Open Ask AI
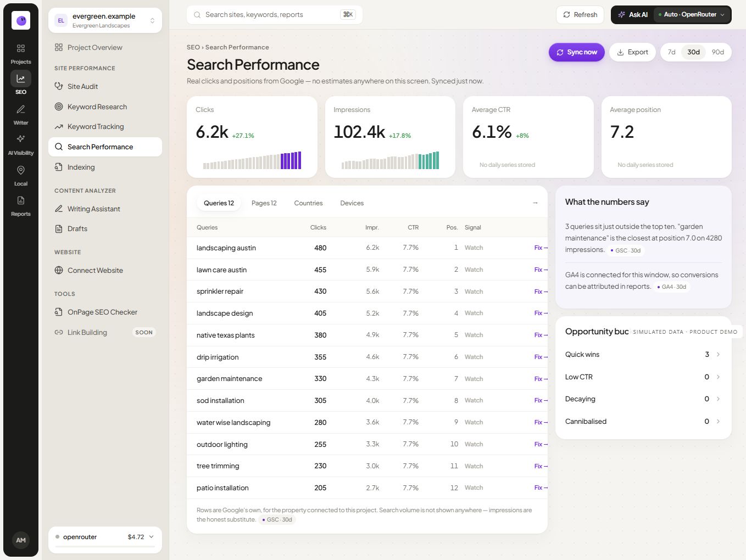This screenshot has width=746, height=560. click(x=632, y=15)
